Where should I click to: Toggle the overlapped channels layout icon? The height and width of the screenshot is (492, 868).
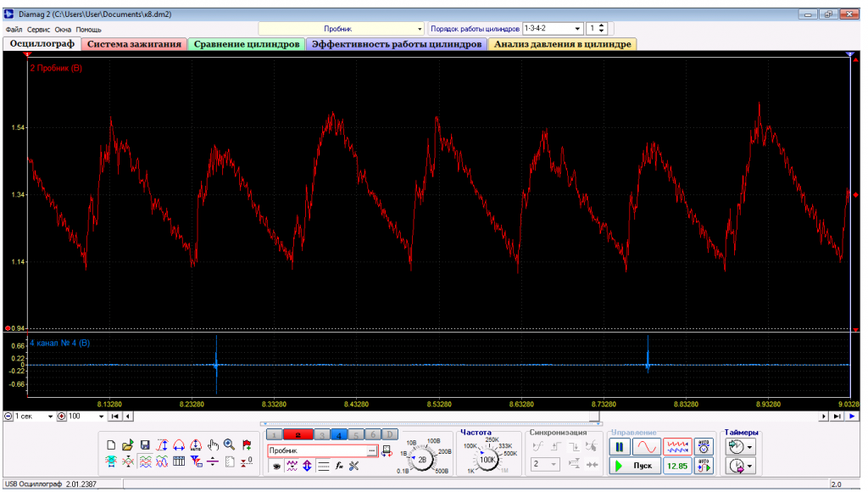(x=162, y=461)
